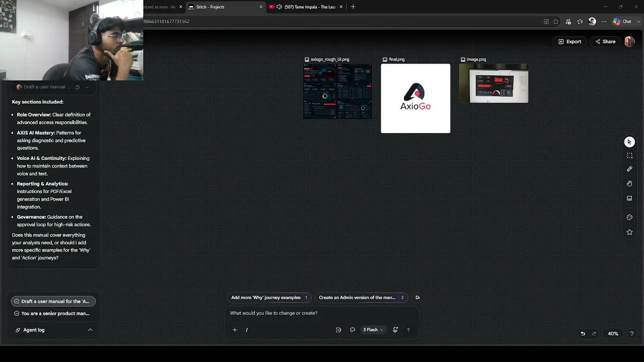Switch to the Tame Impala YouTube tab
644x362 pixels.
(x=306, y=7)
